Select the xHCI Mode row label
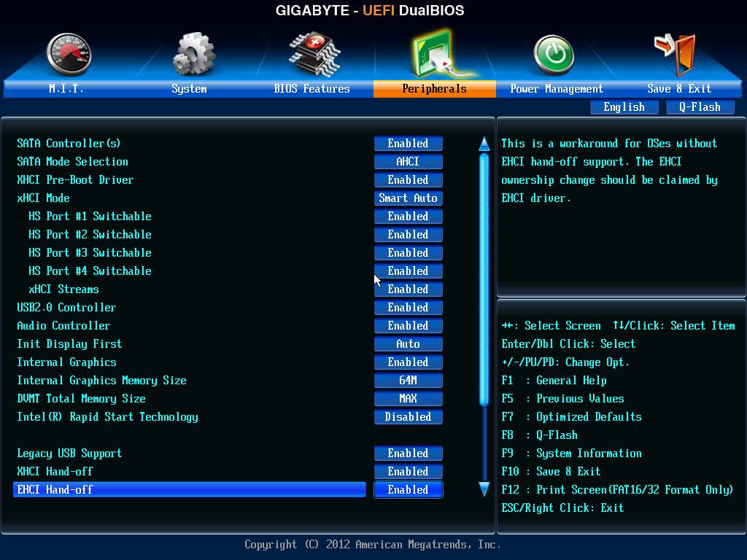Screen dimensions: 747x560 click(x=43, y=198)
